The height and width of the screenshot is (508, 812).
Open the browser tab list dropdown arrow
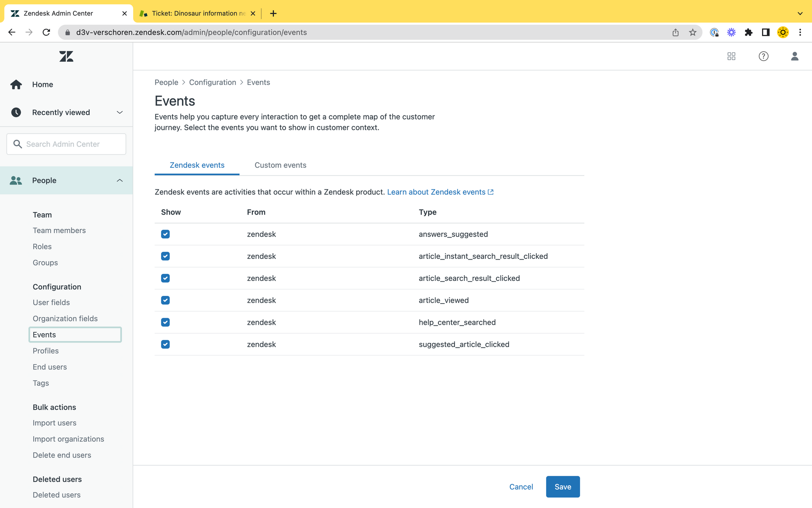[800, 13]
